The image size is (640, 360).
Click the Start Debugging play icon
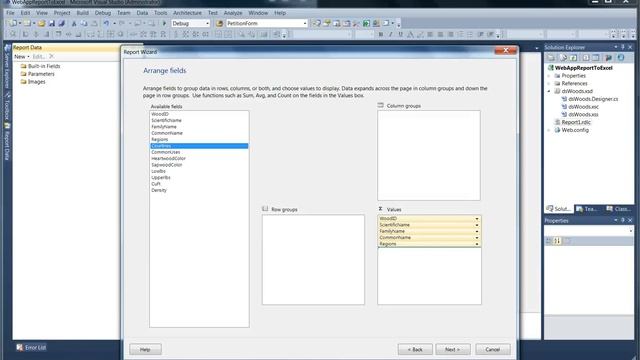click(164, 23)
